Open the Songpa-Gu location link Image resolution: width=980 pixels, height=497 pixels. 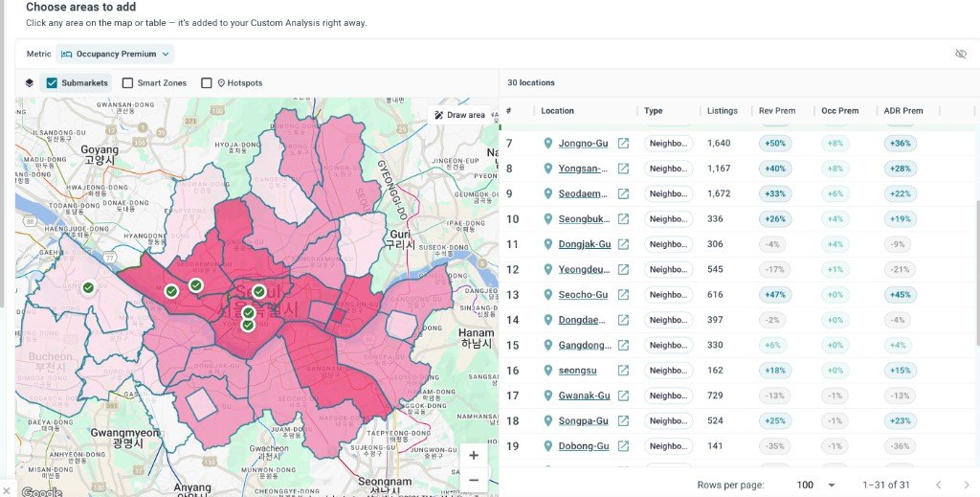pos(583,420)
